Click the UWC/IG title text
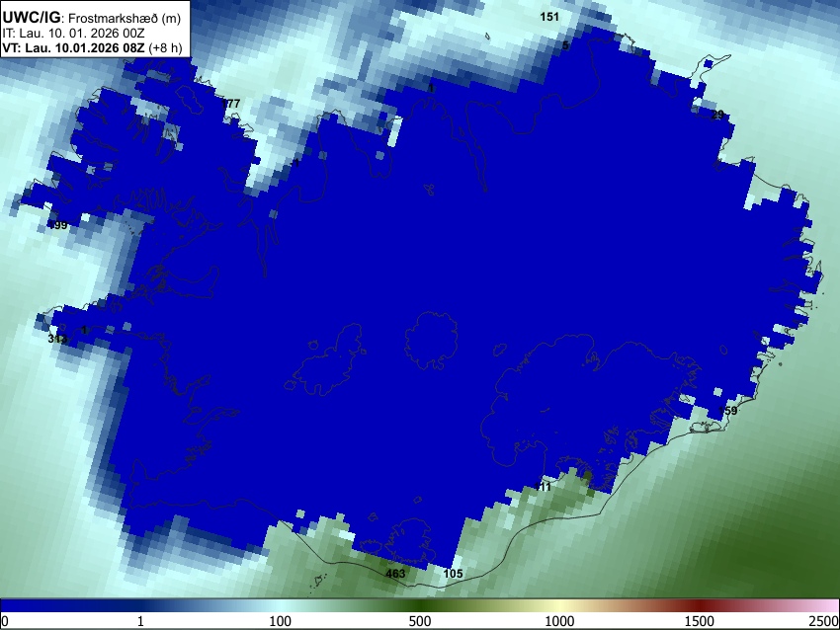 point(31,18)
